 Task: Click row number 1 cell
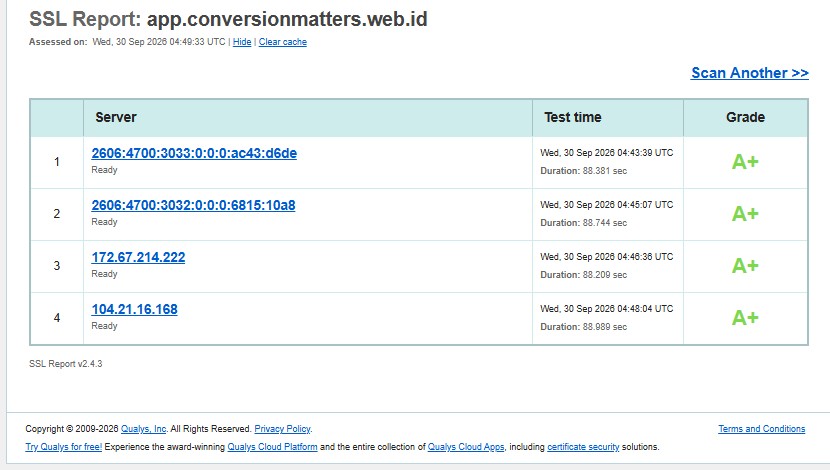(x=57, y=162)
